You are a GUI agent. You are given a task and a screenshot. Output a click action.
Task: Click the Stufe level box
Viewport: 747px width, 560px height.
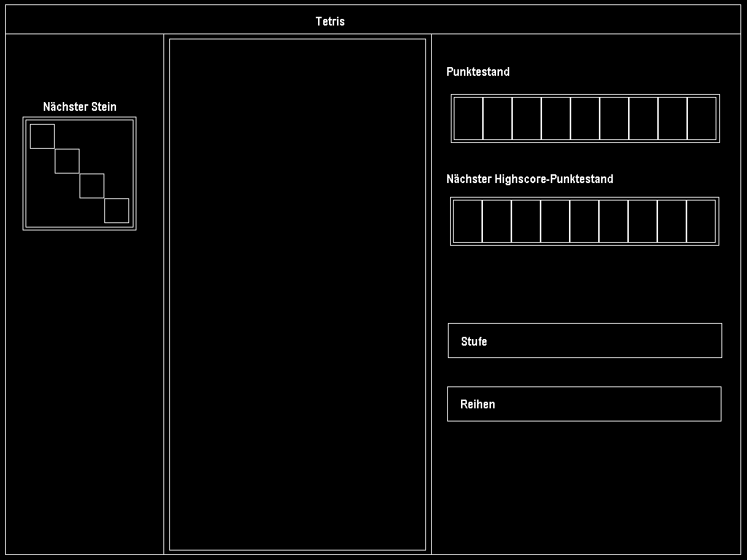[x=584, y=341]
